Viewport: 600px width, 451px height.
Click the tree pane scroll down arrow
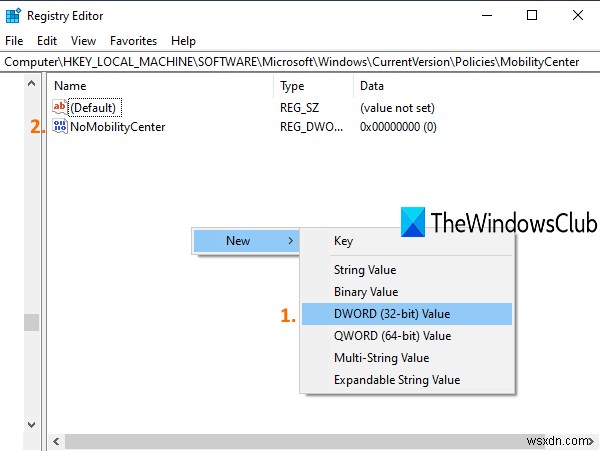tap(32, 425)
